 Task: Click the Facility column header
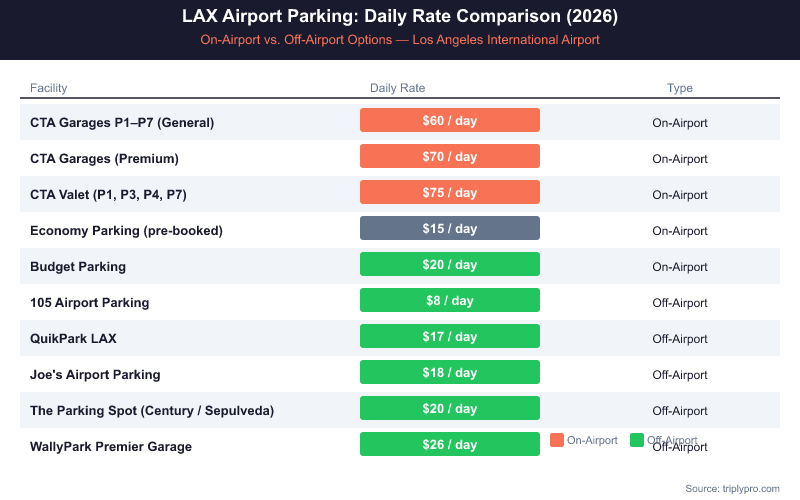(x=49, y=88)
